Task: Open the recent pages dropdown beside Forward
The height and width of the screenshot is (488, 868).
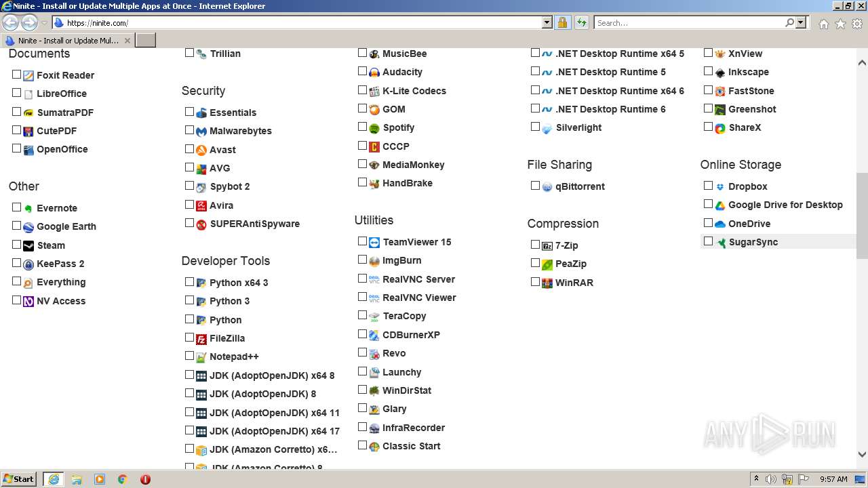Action: point(44,23)
